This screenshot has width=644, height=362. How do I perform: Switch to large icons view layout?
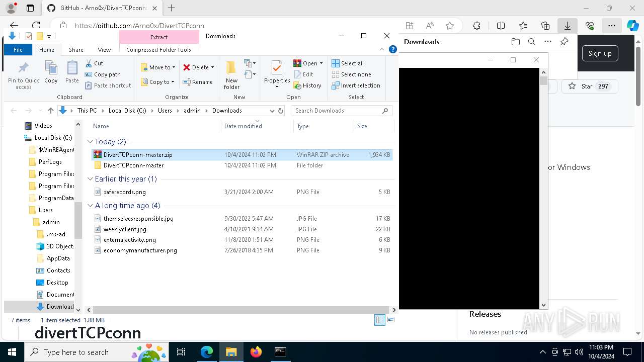click(391, 320)
